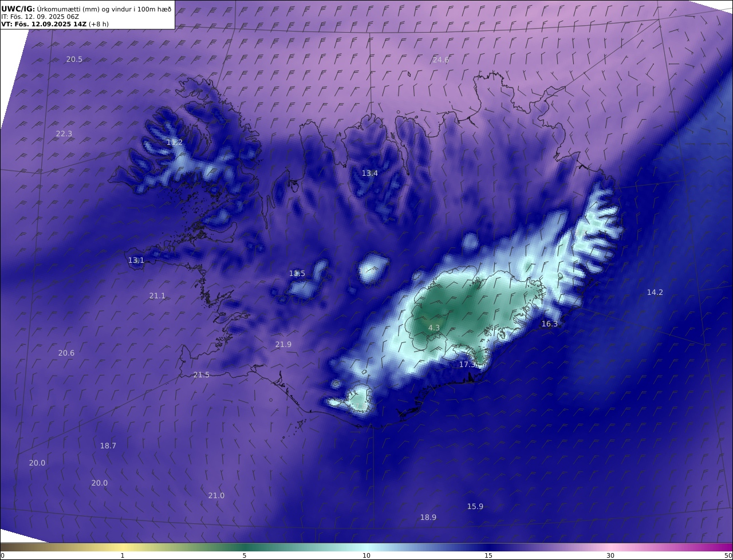Click the 5 tick label on color scale
Image resolution: width=733 pixels, height=560 pixels.
tap(245, 556)
